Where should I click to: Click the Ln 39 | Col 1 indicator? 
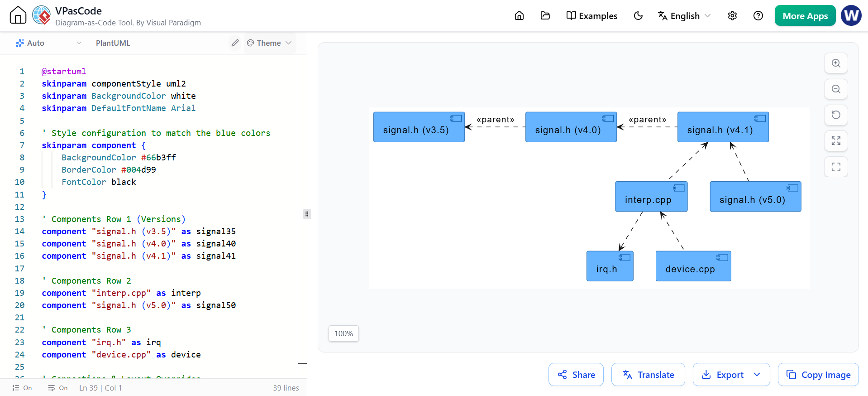pos(100,388)
